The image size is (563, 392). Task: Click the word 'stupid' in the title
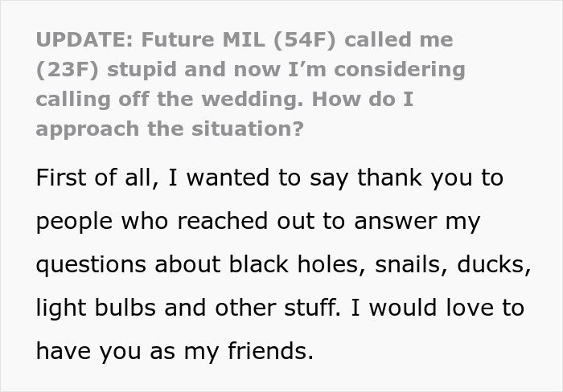coord(142,70)
